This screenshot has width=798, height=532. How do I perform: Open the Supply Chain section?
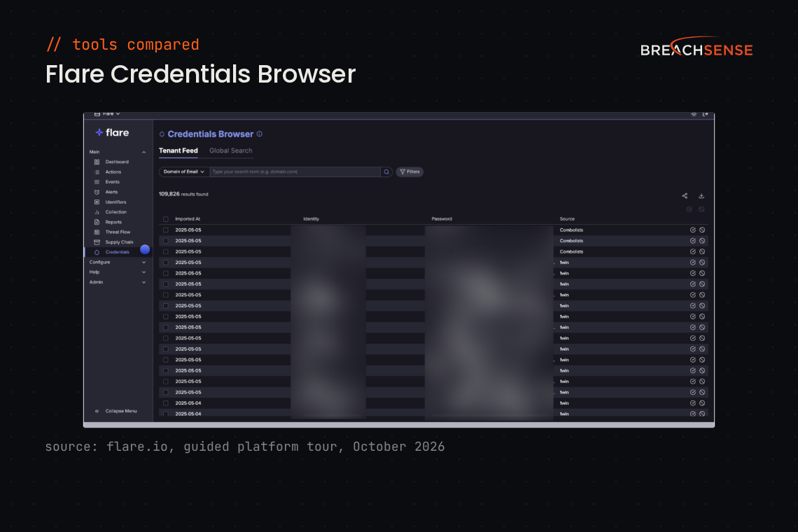(x=119, y=242)
